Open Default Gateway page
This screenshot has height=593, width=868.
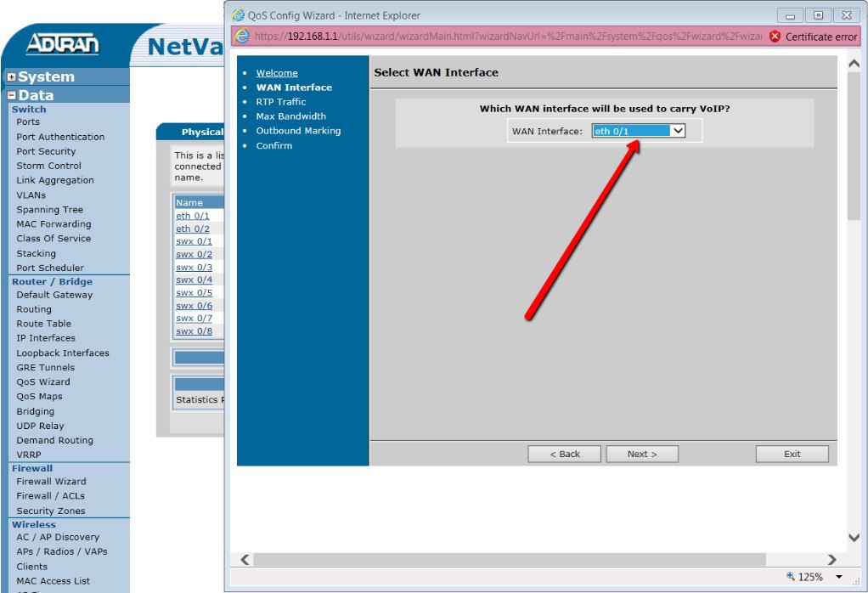55,295
